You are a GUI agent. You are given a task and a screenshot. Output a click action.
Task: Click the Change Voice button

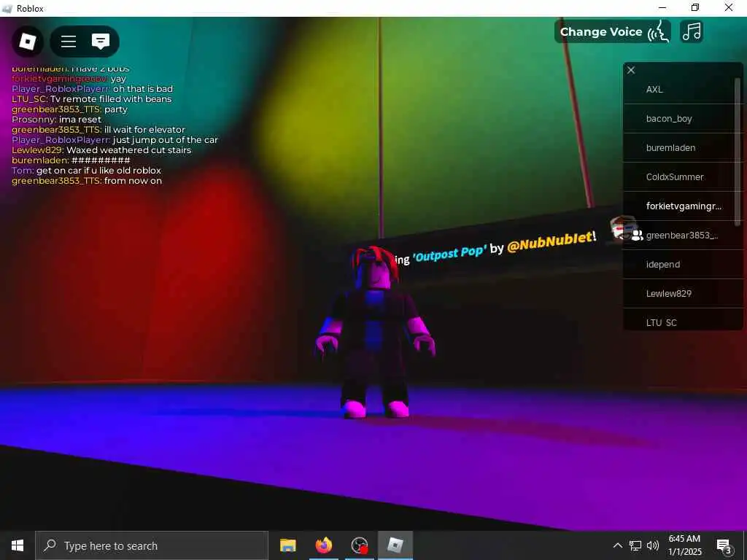(613, 32)
